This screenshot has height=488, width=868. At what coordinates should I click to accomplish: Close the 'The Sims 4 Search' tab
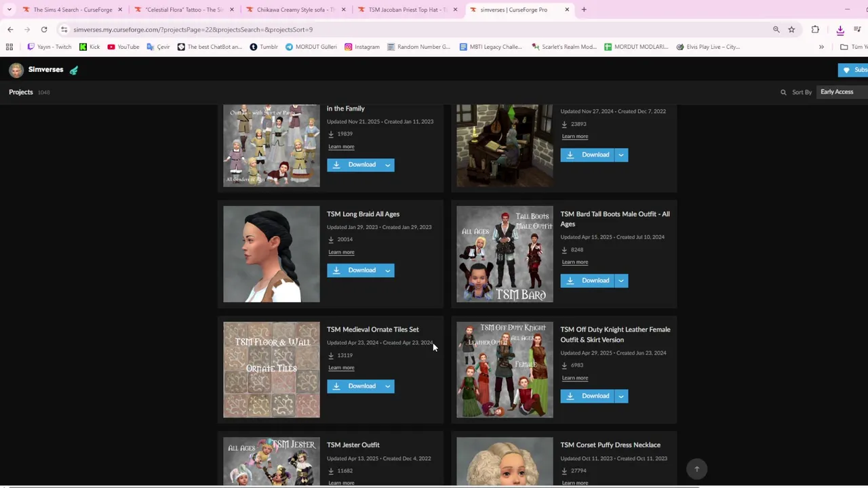click(120, 9)
